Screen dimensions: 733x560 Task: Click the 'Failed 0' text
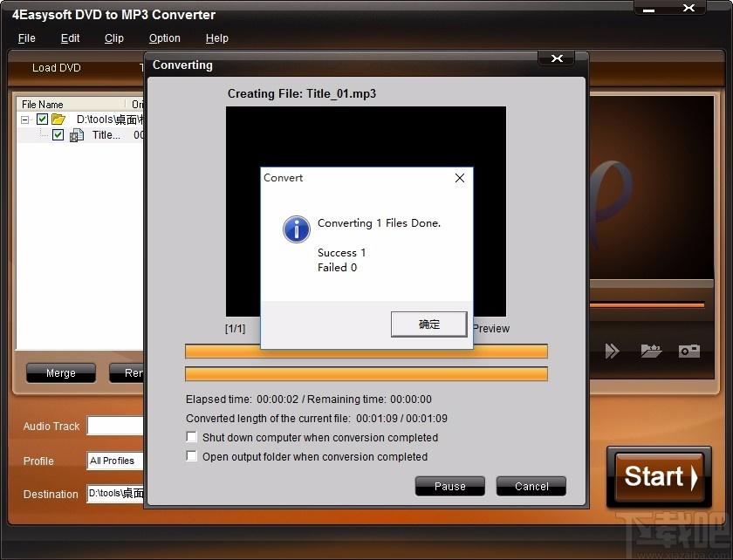tap(337, 268)
